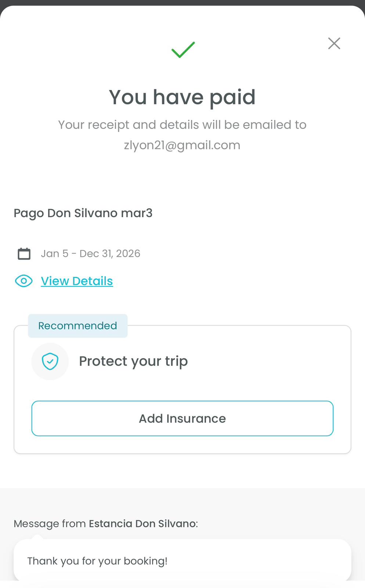Click the zlyon21@gmail.com email address
Screen dimensions: 365x588
(182, 145)
